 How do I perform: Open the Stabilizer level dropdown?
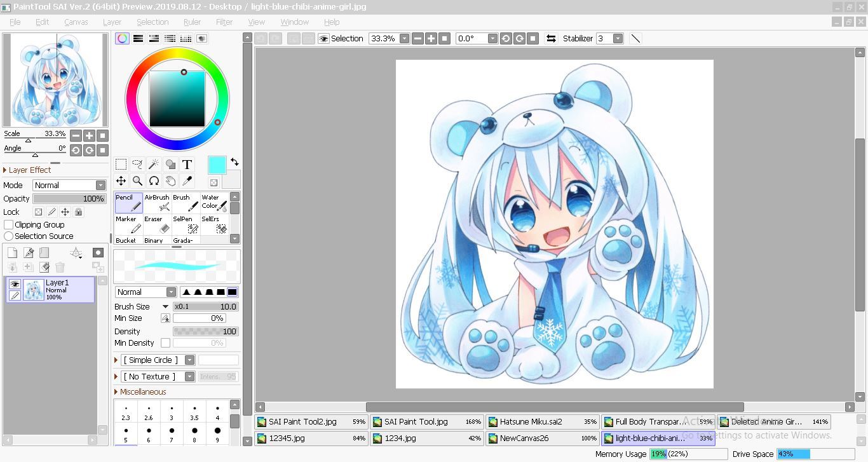[617, 38]
